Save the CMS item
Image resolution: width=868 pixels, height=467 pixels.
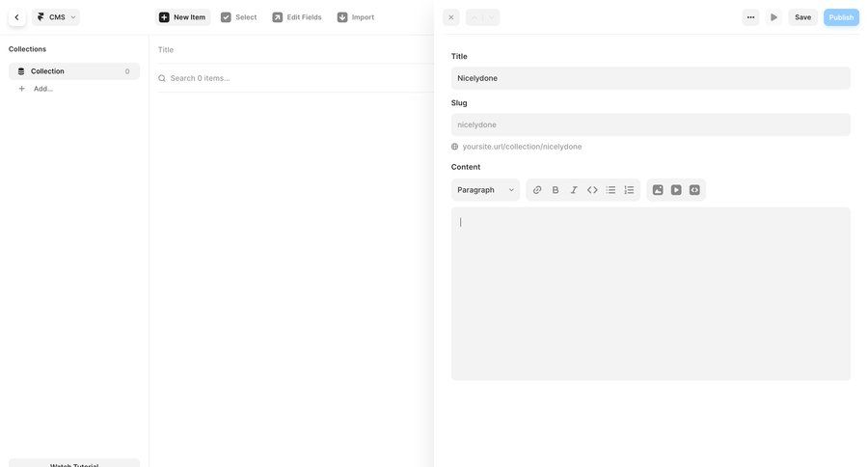[x=802, y=17]
